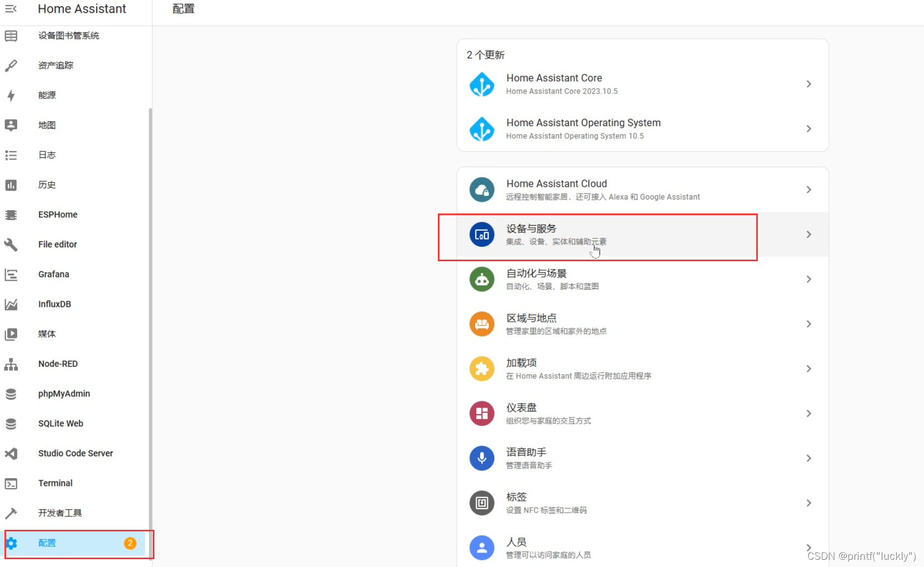Click the Home Assistant Operating System icon
Viewport: 924px width, 567px height.
pyautogui.click(x=482, y=129)
